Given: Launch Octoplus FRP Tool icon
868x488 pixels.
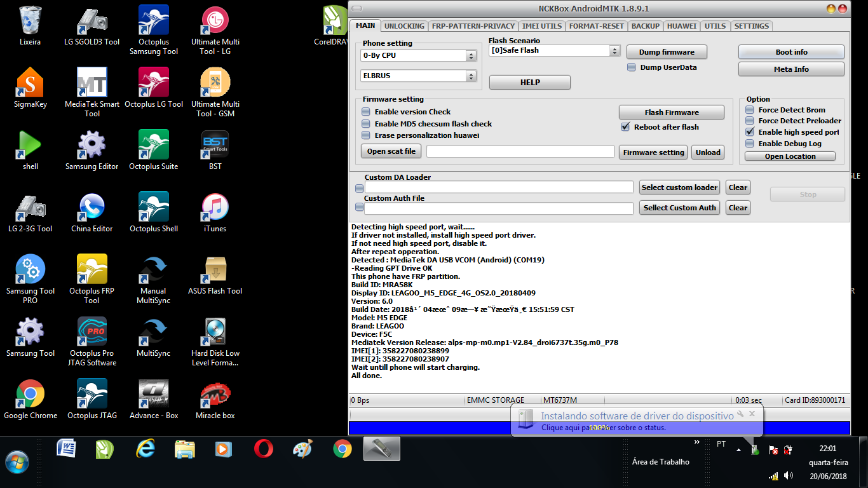Looking at the screenshot, I should 92,279.
